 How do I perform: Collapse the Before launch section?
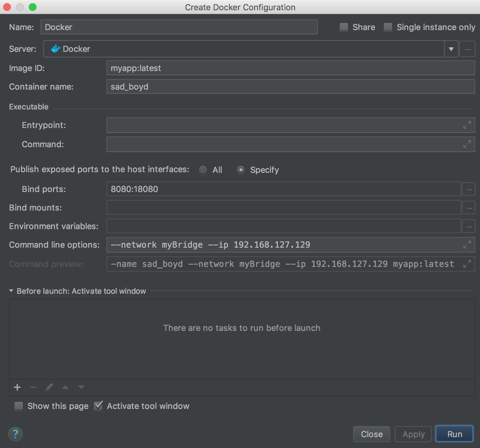pos(11,291)
